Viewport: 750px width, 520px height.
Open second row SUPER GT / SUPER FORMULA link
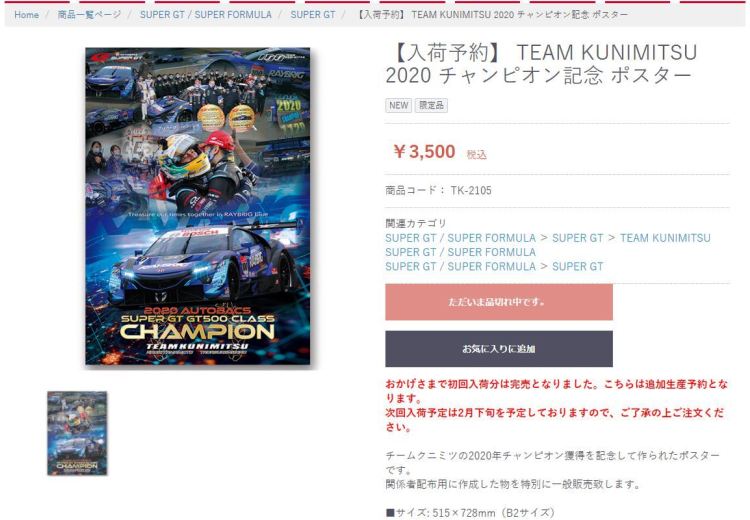click(461, 252)
